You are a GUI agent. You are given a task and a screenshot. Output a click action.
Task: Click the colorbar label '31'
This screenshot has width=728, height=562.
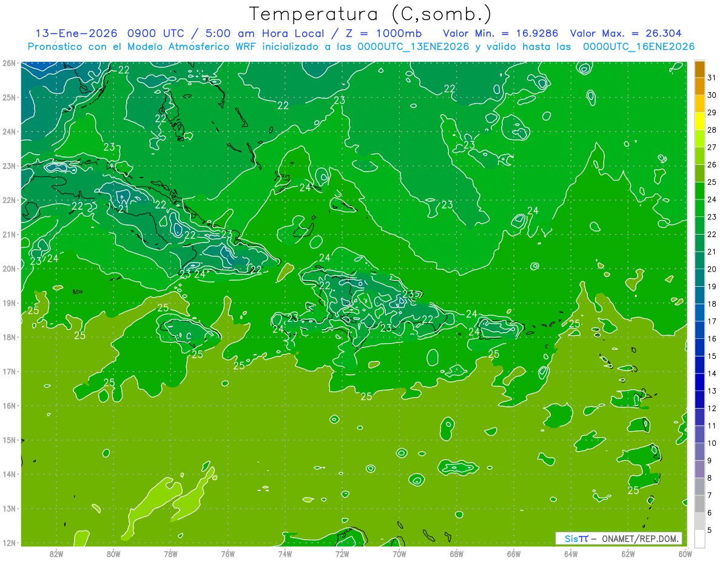pyautogui.click(x=712, y=78)
